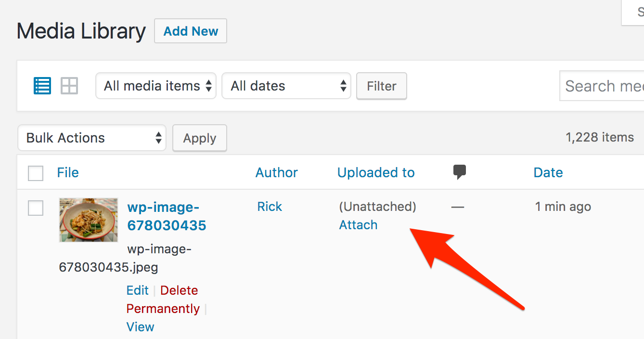Image resolution: width=644 pixels, height=339 pixels.
Task: Open author Rick's link
Action: (270, 207)
